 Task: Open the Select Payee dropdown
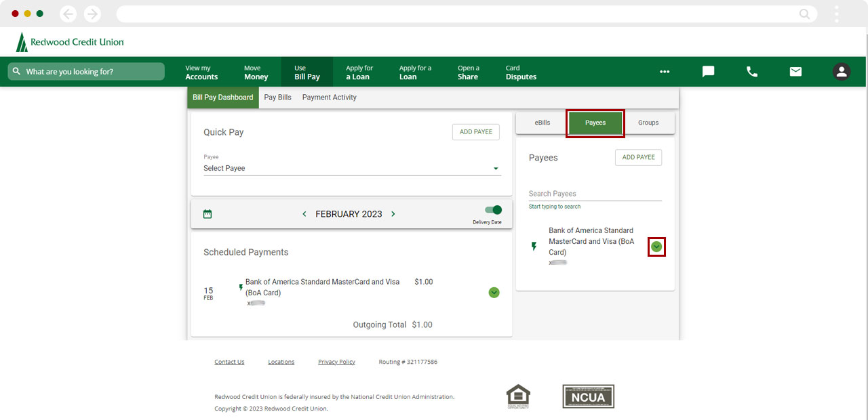click(352, 168)
